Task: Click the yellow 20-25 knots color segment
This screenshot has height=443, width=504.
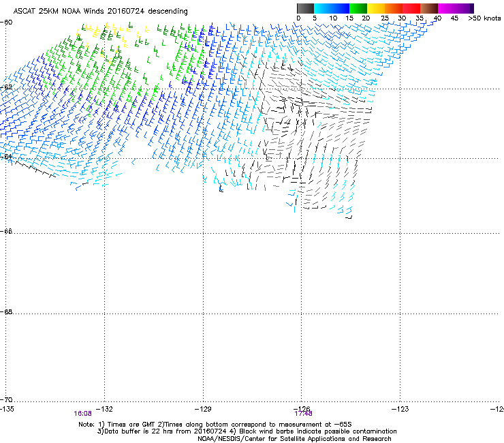Action: tap(376, 8)
